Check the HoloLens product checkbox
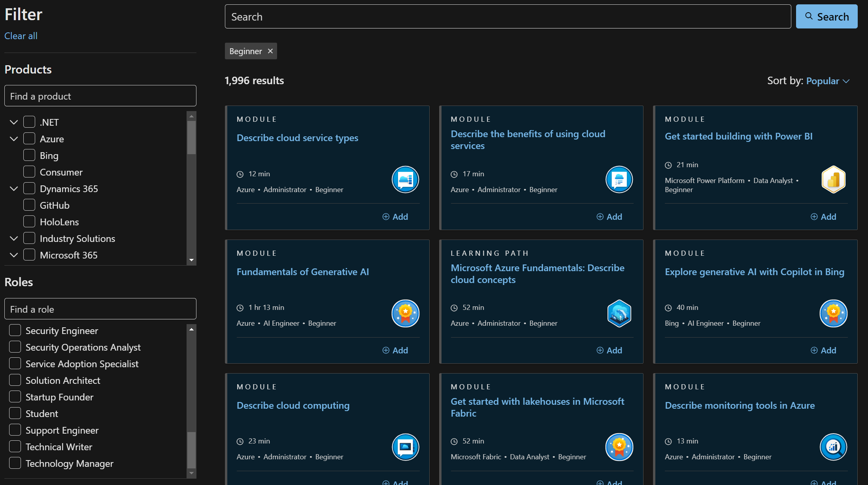The image size is (868, 485). tap(29, 221)
